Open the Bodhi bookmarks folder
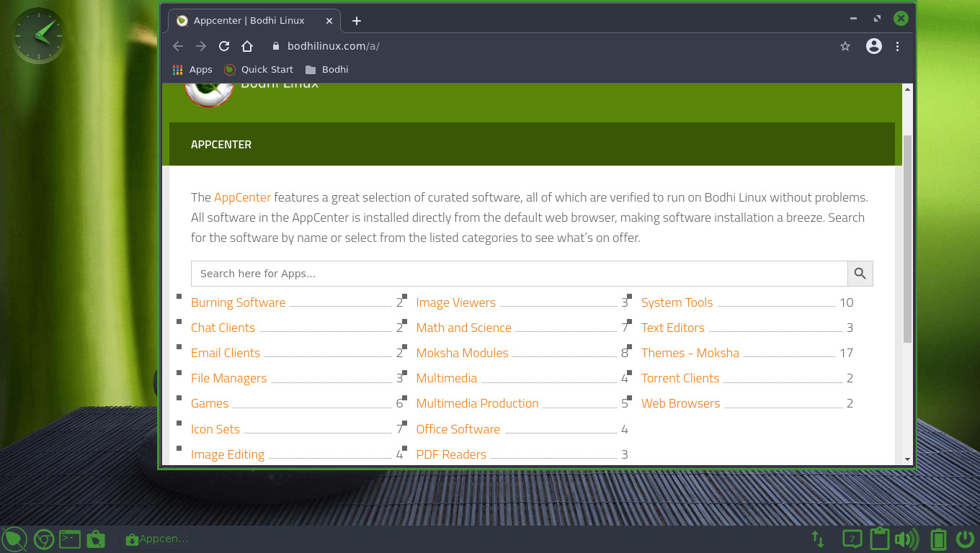Viewport: 980px width, 553px height. click(x=327, y=70)
